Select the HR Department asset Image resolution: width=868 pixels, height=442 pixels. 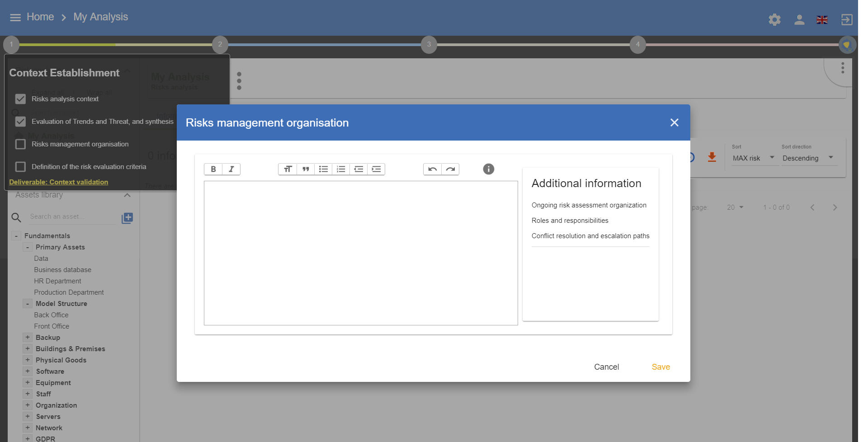click(x=58, y=281)
